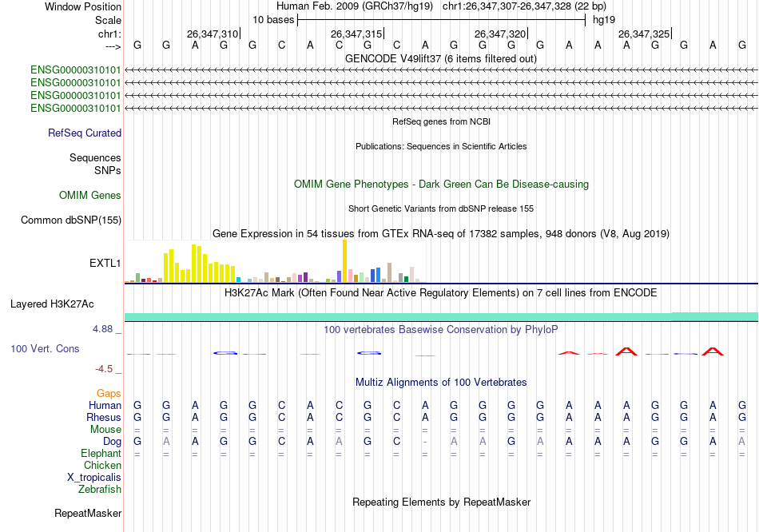The width and height of the screenshot is (759, 532).
Task: Click the ---> strand direction arrow label
Action: [x=113, y=46]
